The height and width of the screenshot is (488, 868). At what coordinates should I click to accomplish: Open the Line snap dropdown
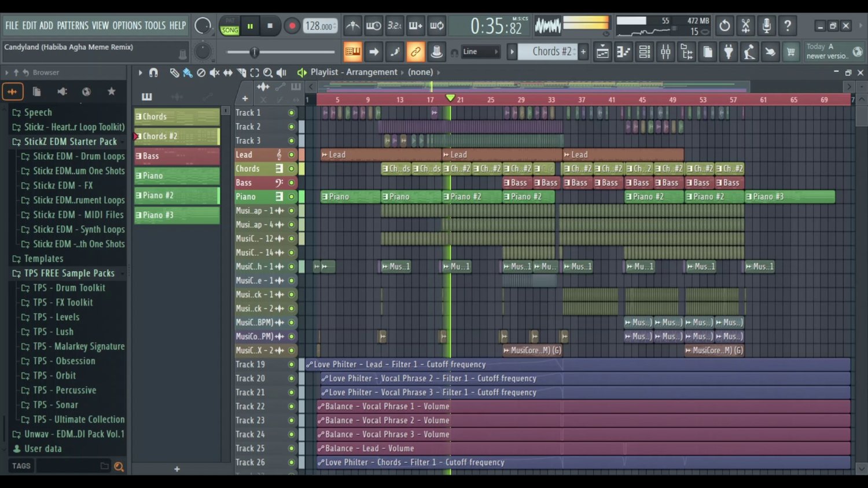[480, 52]
